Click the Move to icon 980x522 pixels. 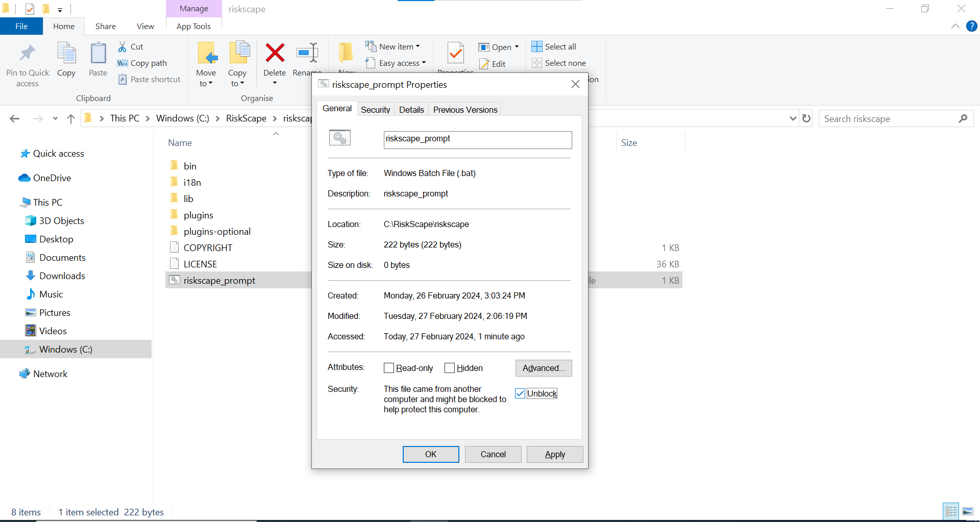[x=207, y=54]
